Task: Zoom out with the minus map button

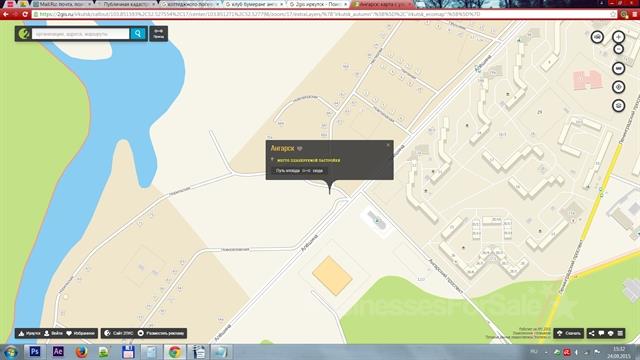Action: tap(618, 49)
